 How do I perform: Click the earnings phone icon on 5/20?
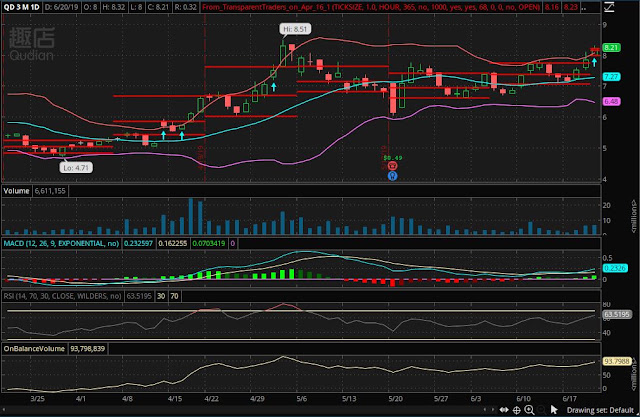pyautogui.click(x=392, y=166)
